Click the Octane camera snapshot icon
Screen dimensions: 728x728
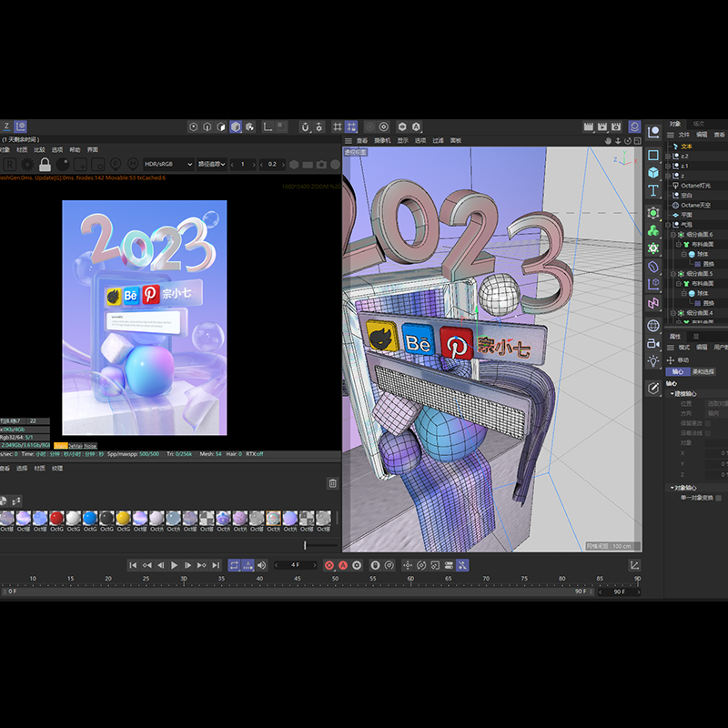[321, 165]
